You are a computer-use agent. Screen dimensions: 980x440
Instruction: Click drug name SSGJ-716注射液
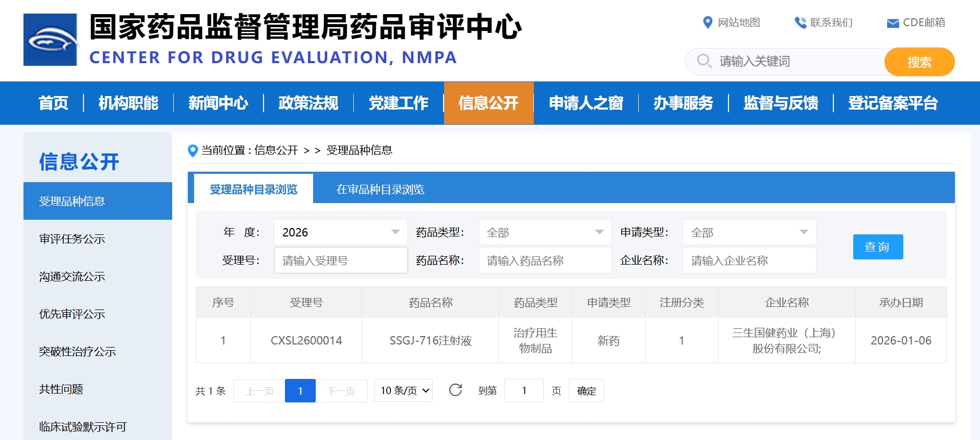coord(431,340)
